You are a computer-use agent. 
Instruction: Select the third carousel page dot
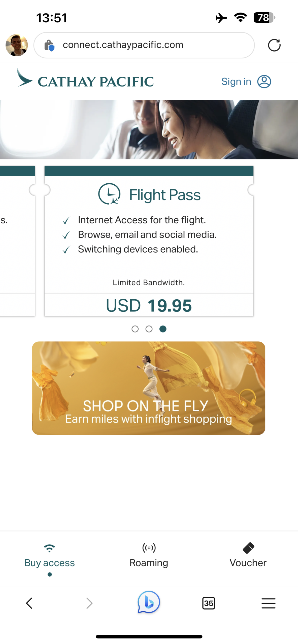(x=163, y=329)
